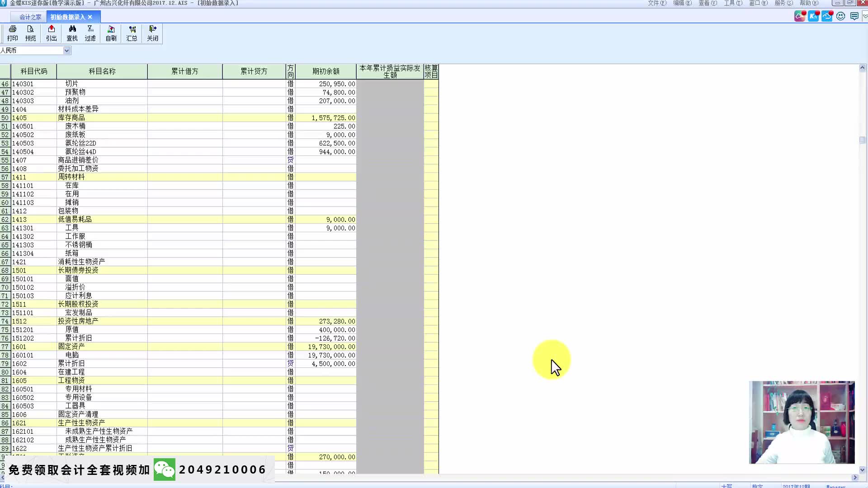Open the 查看 menu
Viewport: 868px width, 488px height.
708,3
